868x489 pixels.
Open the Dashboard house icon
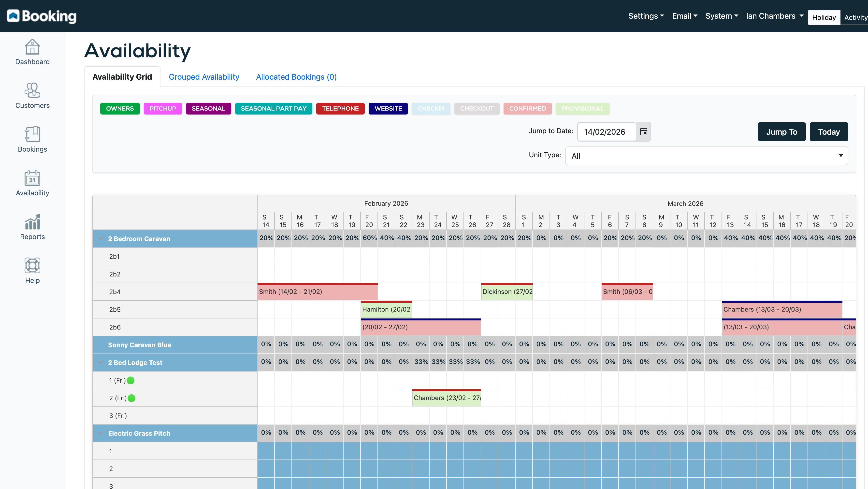tap(32, 47)
